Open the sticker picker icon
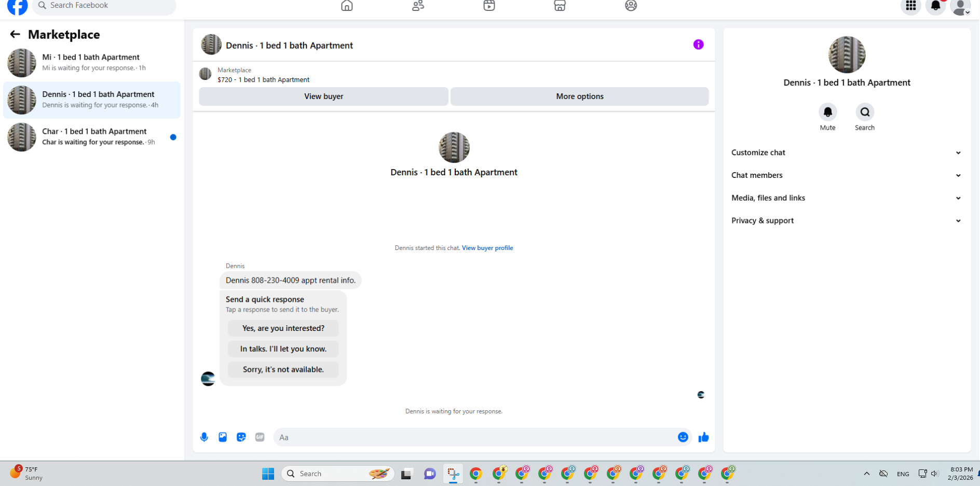Viewport: 980px width, 486px height. coord(241,437)
